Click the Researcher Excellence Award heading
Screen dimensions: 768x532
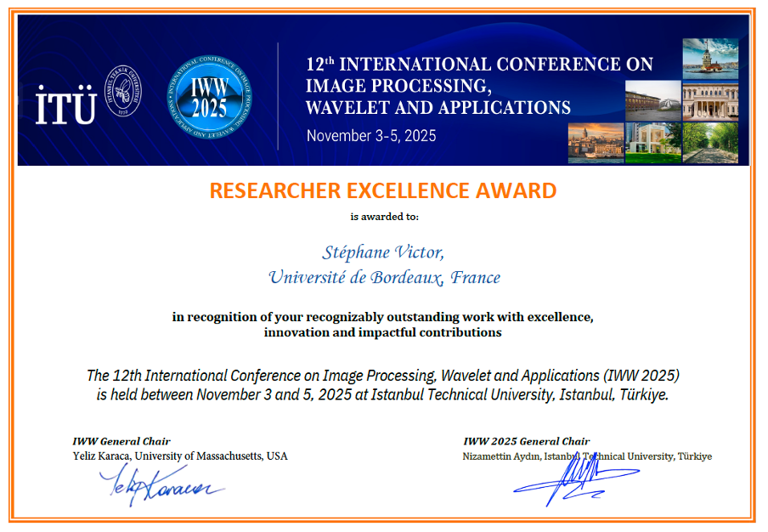tap(383, 190)
